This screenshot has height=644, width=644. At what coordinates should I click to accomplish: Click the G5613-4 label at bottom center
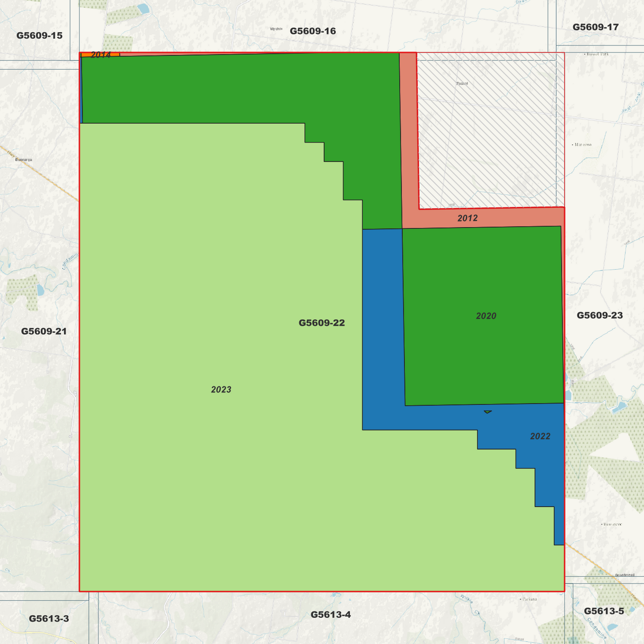tap(332, 615)
